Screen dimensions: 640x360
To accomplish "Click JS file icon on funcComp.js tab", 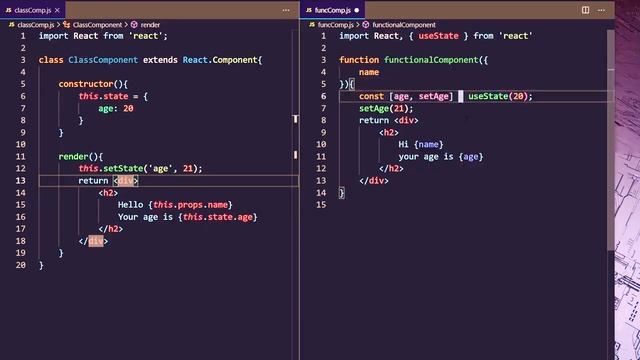I will 309,10.
